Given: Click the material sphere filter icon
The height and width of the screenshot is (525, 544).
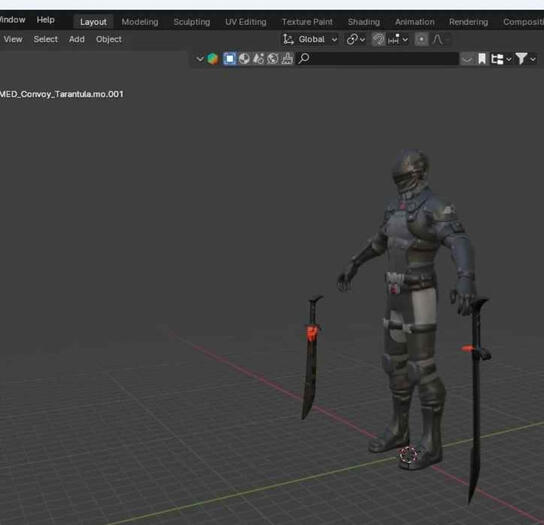Looking at the screenshot, I should (x=244, y=59).
